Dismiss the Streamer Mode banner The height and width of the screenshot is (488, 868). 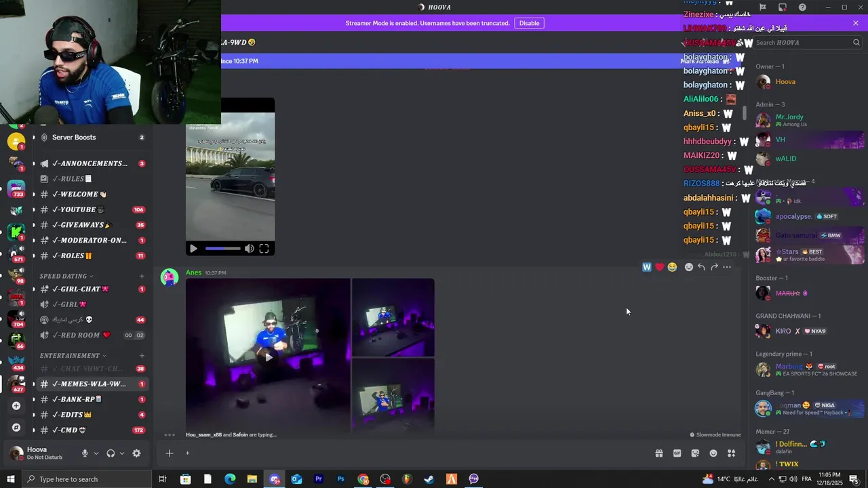pyautogui.click(x=856, y=23)
